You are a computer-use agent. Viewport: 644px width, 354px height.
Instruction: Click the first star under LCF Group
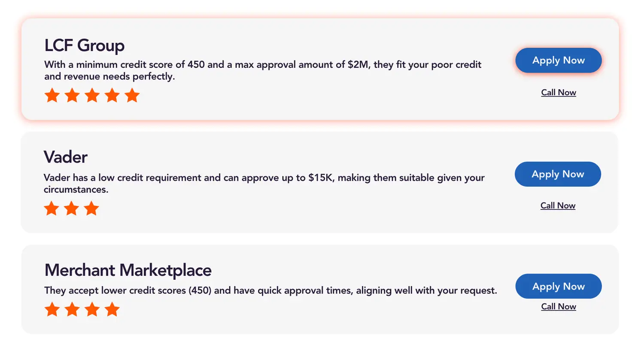tap(52, 95)
